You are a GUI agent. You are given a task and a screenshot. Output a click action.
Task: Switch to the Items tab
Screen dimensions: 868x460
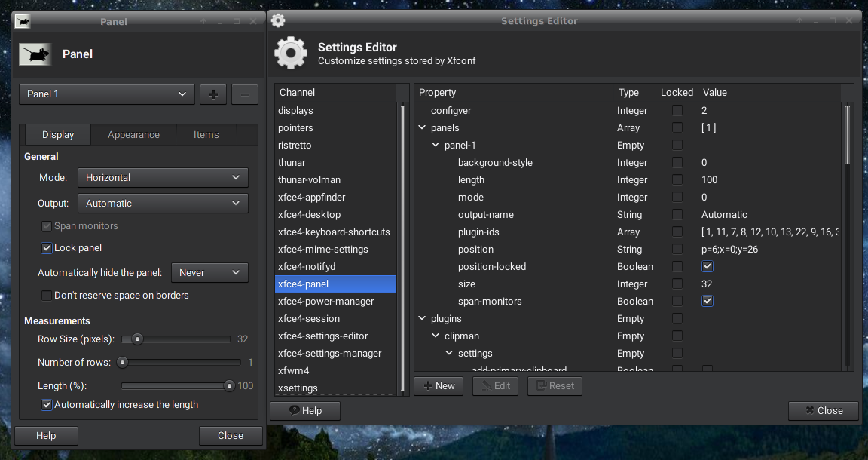[206, 135]
